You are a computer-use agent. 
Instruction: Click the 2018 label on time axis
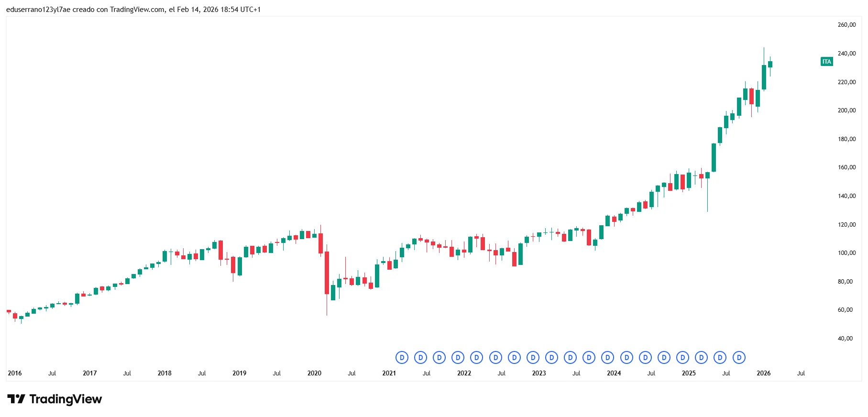tap(165, 373)
